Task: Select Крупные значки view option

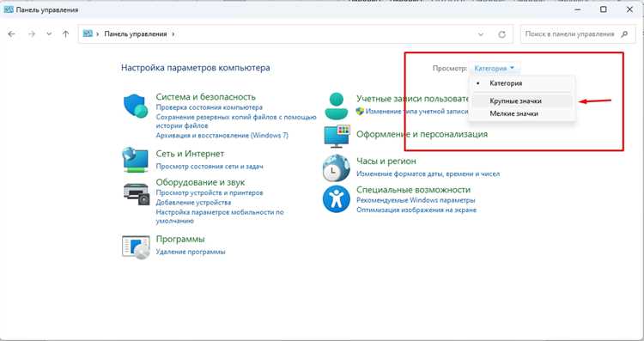Action: pos(522,101)
